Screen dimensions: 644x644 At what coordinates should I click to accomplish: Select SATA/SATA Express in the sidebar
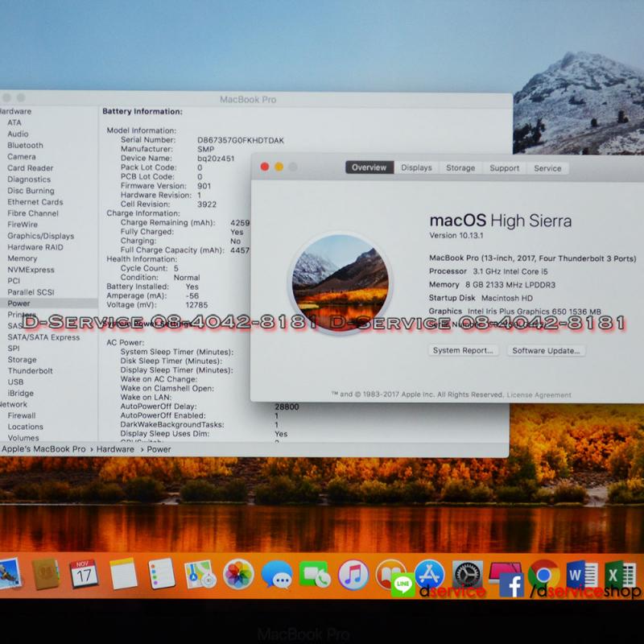click(43, 337)
